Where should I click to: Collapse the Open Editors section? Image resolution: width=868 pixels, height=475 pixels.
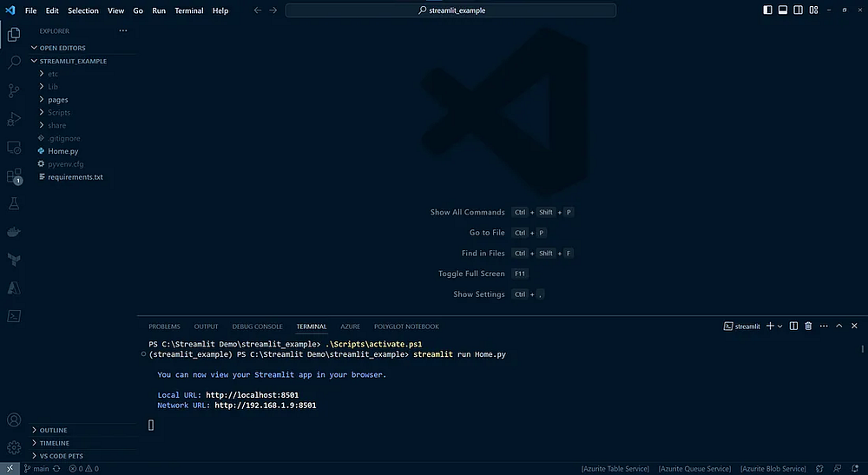82,48
